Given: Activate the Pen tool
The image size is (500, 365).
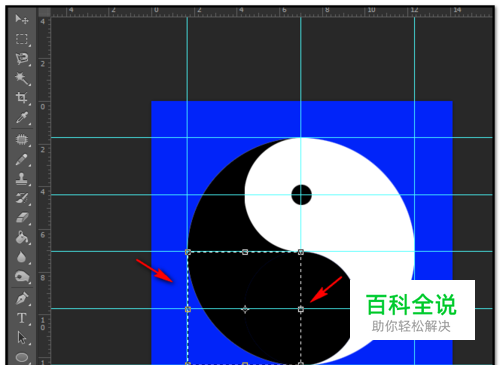Looking at the screenshot, I should pyautogui.click(x=22, y=298).
